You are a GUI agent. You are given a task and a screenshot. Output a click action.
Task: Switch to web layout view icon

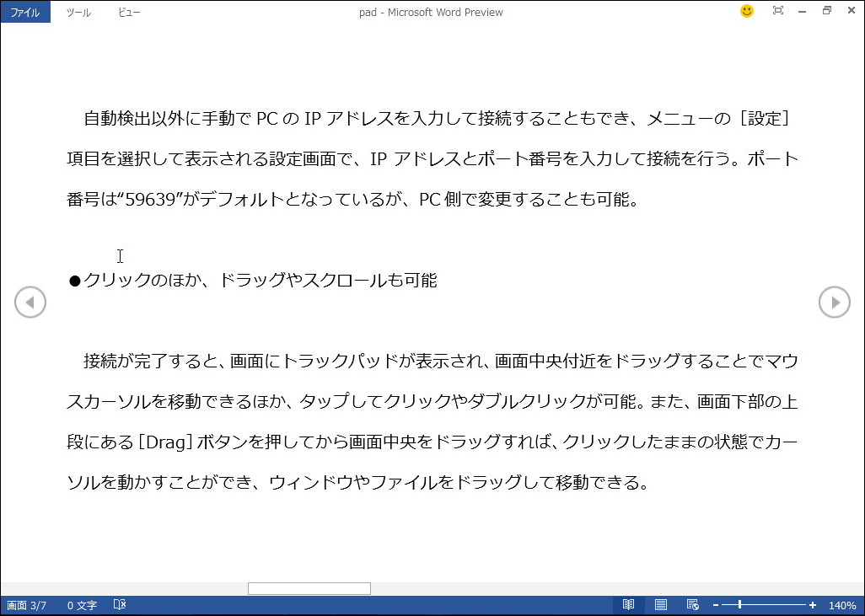click(x=692, y=604)
